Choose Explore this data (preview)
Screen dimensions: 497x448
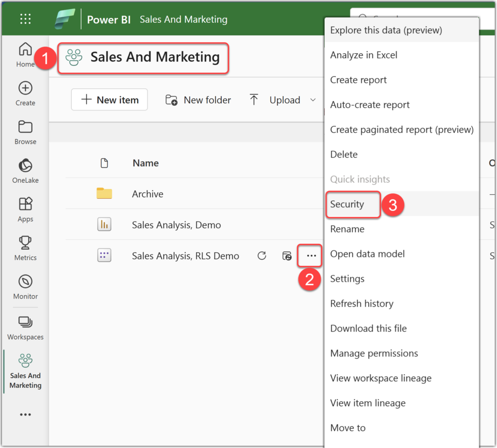tap(401, 30)
